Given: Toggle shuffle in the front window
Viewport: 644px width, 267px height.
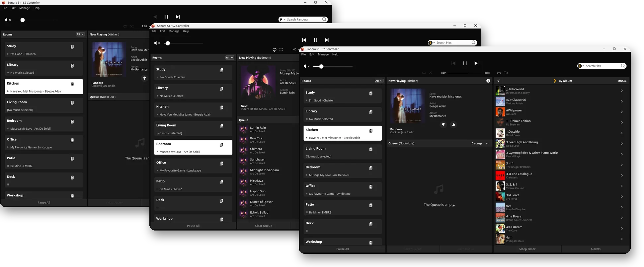Looking at the screenshot, I should click(x=431, y=73).
